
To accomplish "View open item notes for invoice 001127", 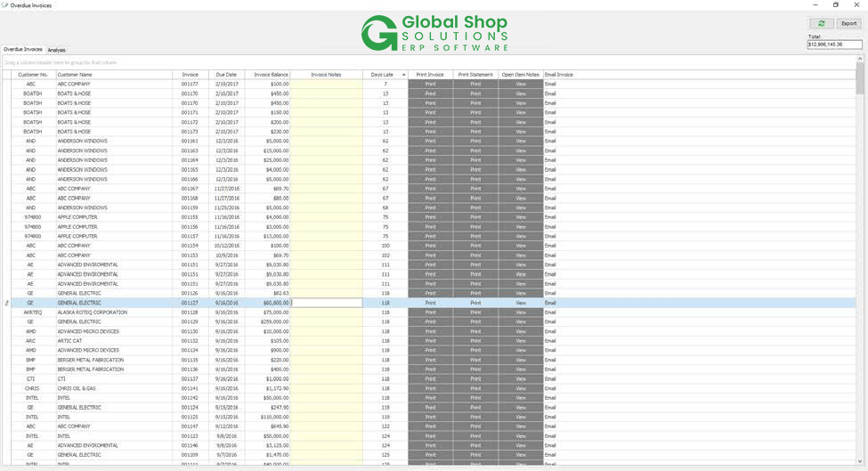I will click(521, 303).
